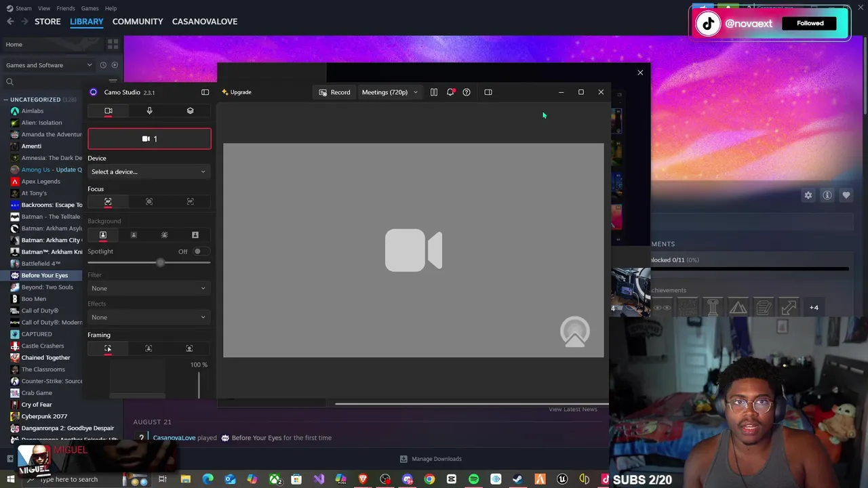Open Manage Downloads in Steam

431,459
